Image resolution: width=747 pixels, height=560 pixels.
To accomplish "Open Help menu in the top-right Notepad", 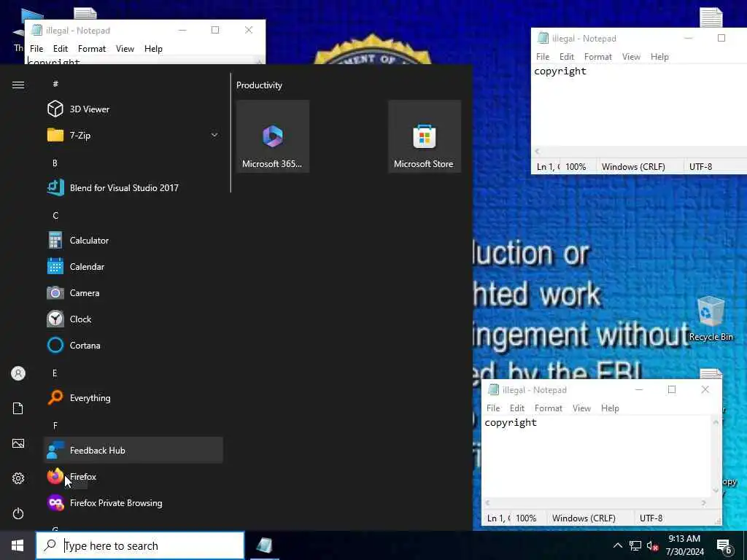I will [659, 57].
